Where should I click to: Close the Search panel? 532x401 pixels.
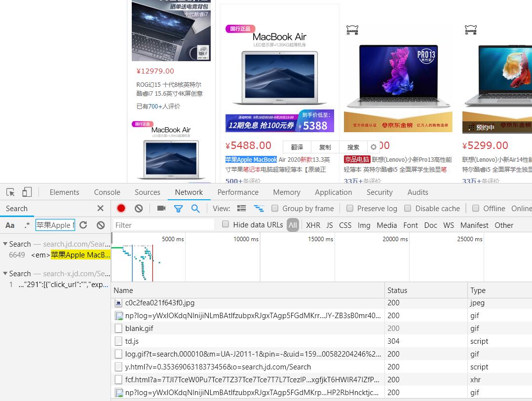101,208
